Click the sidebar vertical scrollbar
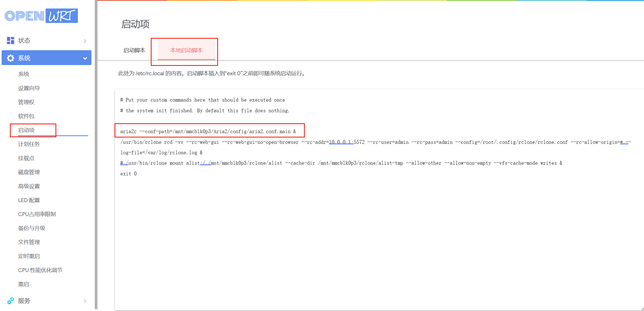 (96, 154)
